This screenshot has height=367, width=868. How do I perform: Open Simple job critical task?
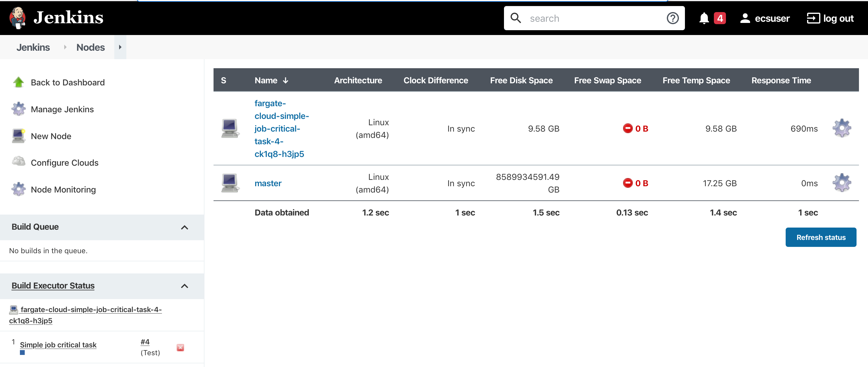pos(58,345)
